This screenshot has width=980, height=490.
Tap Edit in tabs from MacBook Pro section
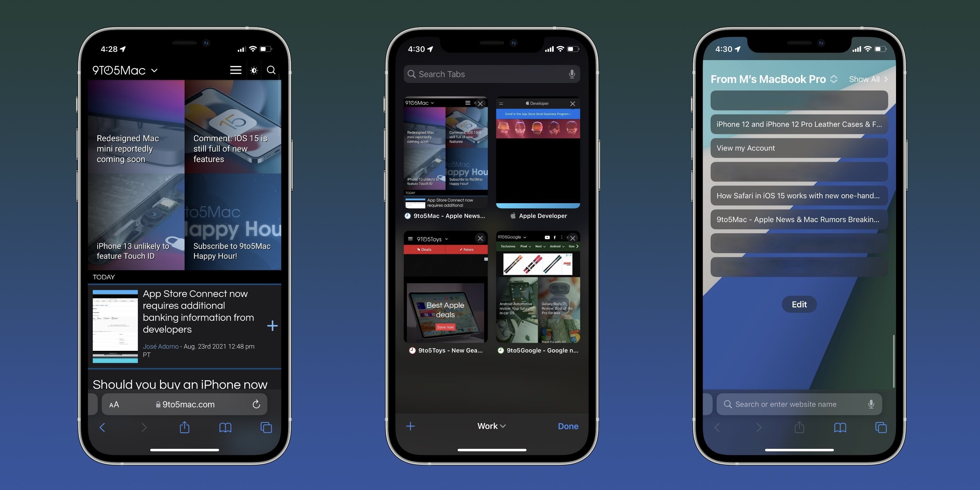799,304
